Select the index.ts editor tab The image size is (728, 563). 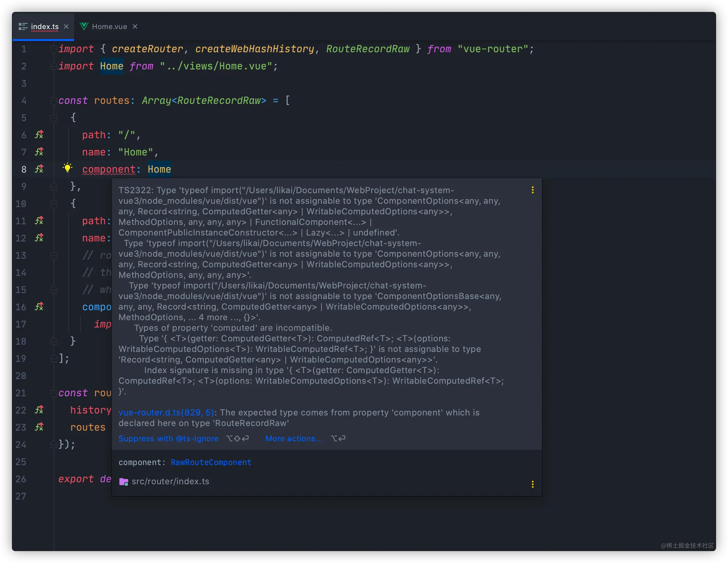45,27
